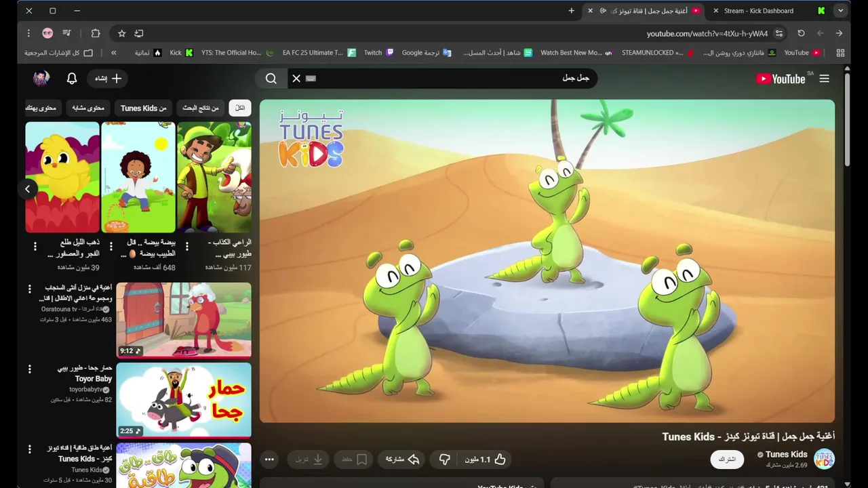Open Tunes Kids channel avatar
868x488 pixels.
(x=824, y=459)
